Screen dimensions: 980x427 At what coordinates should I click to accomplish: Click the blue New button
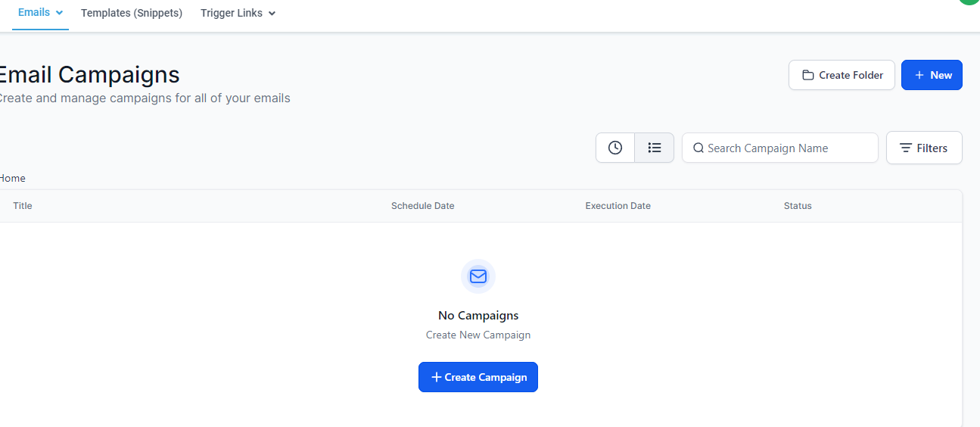[932, 75]
